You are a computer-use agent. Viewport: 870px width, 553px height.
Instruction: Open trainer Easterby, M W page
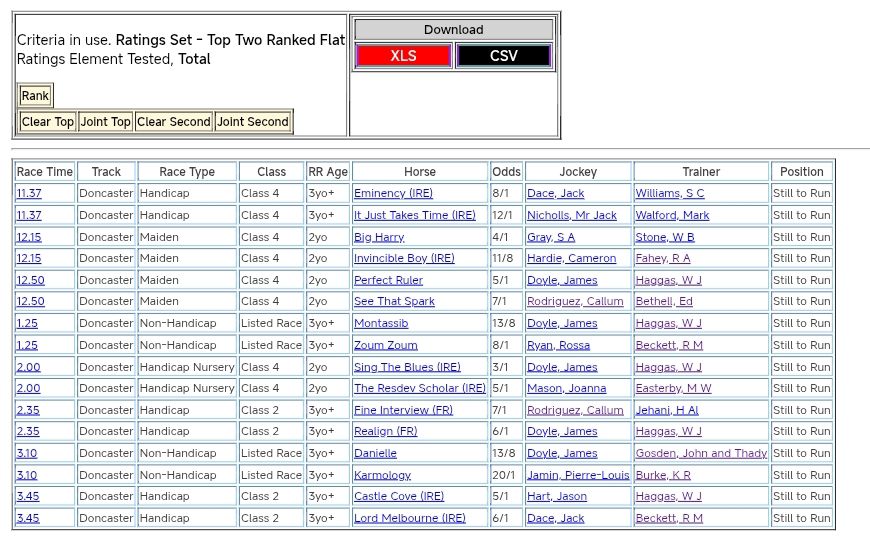tap(673, 389)
